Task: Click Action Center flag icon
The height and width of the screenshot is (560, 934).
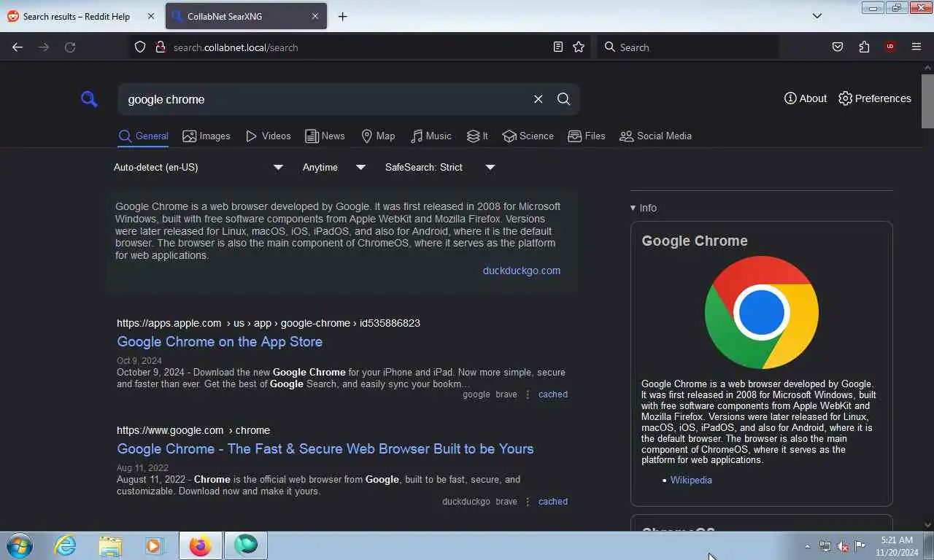Action: coord(860,546)
